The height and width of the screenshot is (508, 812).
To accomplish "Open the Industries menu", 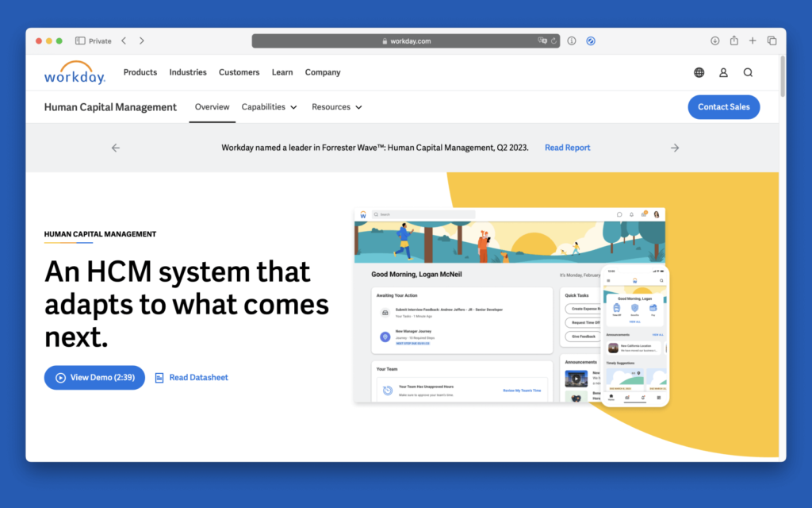I will click(x=188, y=72).
